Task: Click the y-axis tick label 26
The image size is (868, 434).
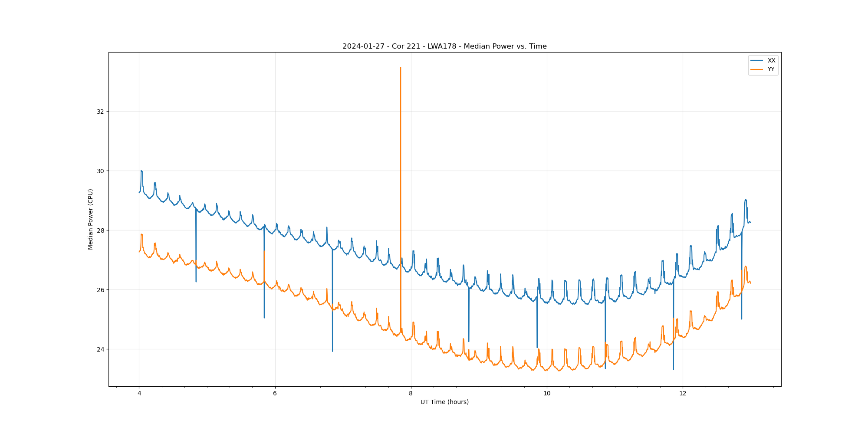Action: coord(101,290)
